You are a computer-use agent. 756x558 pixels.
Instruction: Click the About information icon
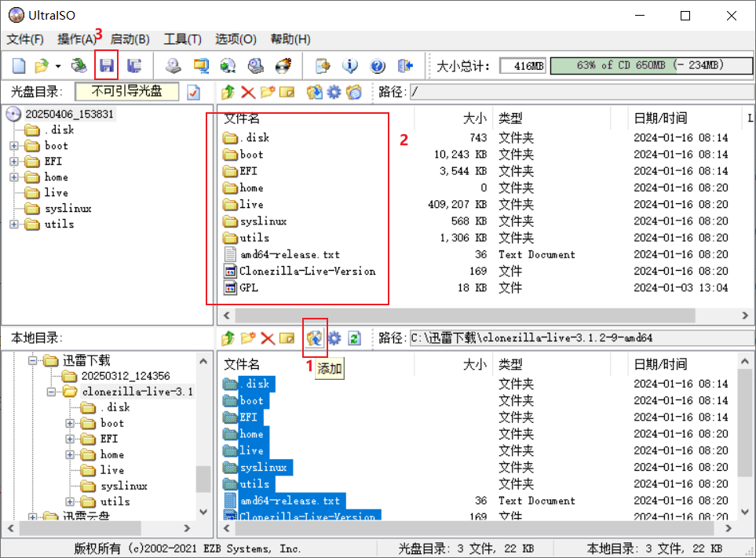350,66
